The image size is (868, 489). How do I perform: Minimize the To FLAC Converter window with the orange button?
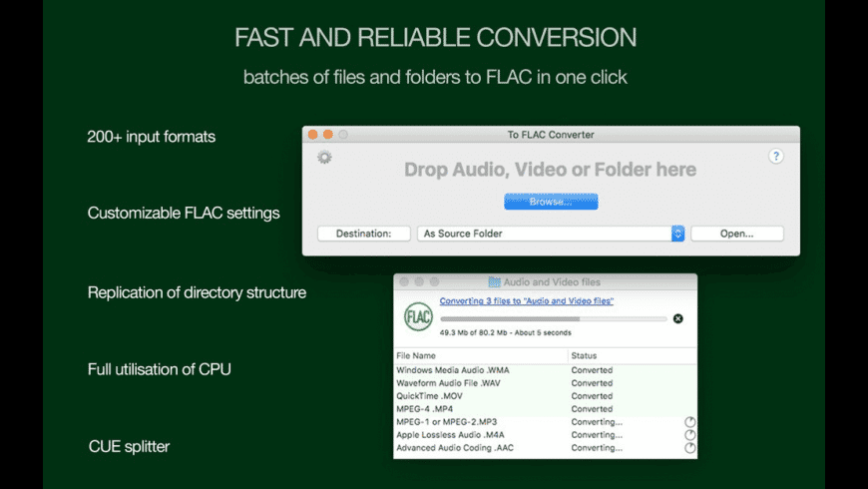point(327,135)
